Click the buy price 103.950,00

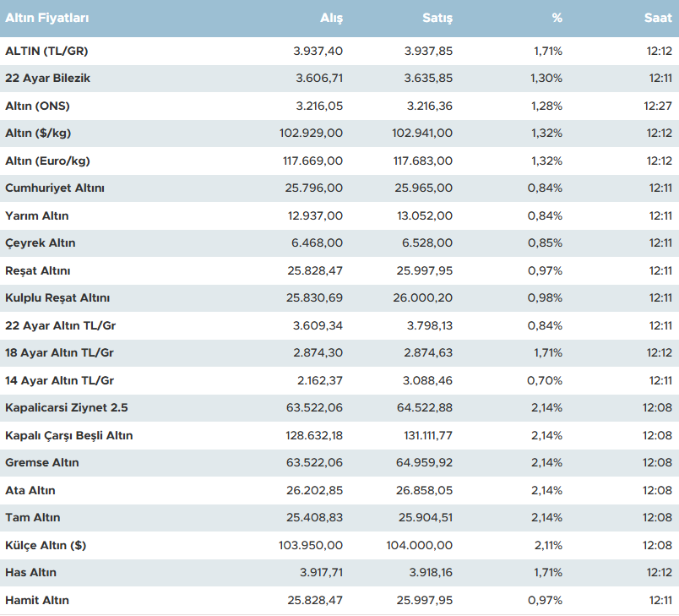311,545
